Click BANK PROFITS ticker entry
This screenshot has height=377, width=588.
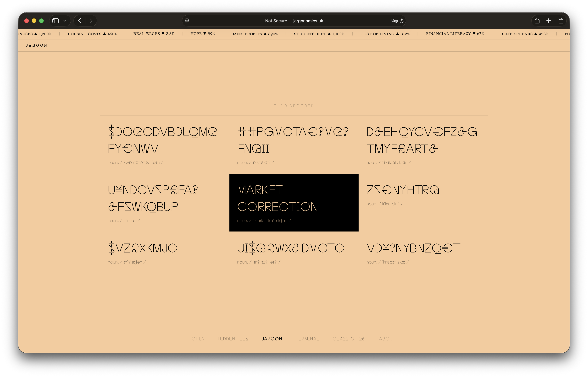(x=254, y=34)
